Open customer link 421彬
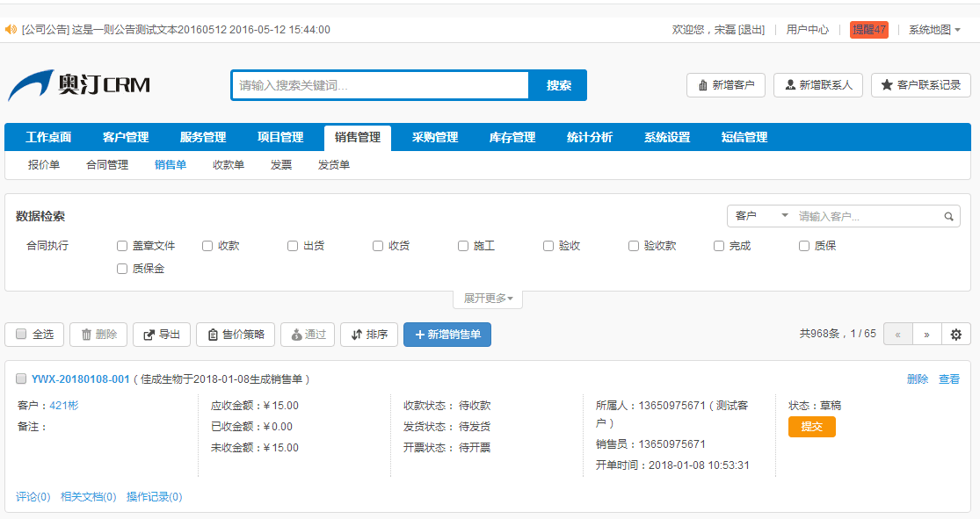Image resolution: width=980 pixels, height=519 pixels. (63, 406)
